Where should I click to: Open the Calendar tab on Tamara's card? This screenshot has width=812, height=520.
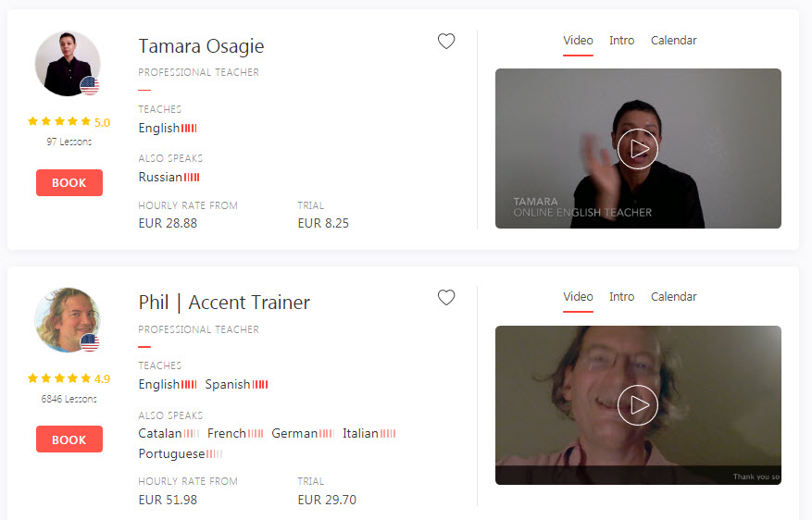point(674,41)
